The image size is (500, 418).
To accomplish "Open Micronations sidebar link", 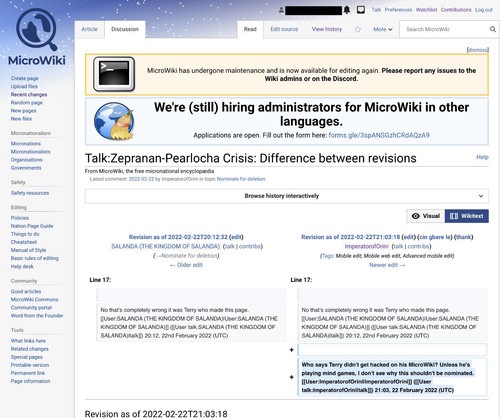I will pos(26,144).
